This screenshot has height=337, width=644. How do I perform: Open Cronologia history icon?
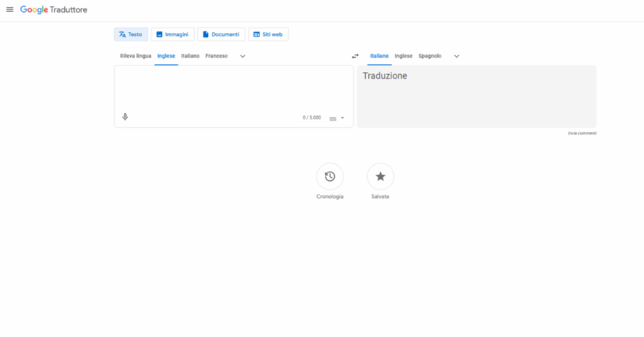point(330,177)
